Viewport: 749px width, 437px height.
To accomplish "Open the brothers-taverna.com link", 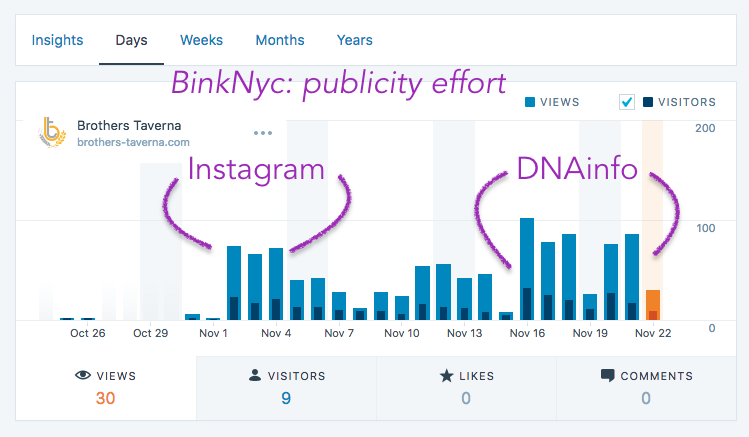I will click(133, 142).
